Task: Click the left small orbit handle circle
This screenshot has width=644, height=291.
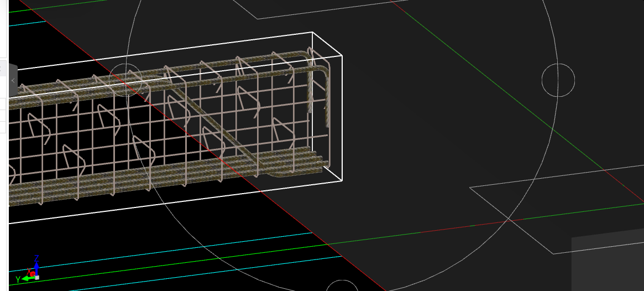Action: point(125,80)
